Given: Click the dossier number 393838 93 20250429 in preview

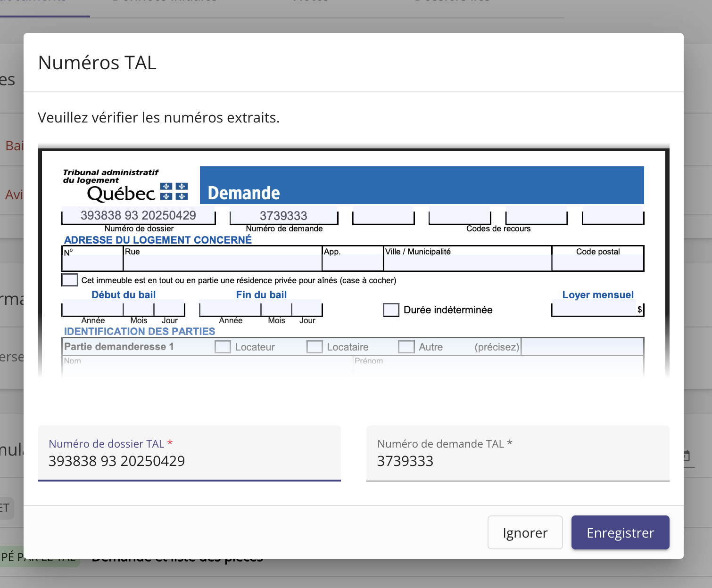Looking at the screenshot, I should 138,215.
